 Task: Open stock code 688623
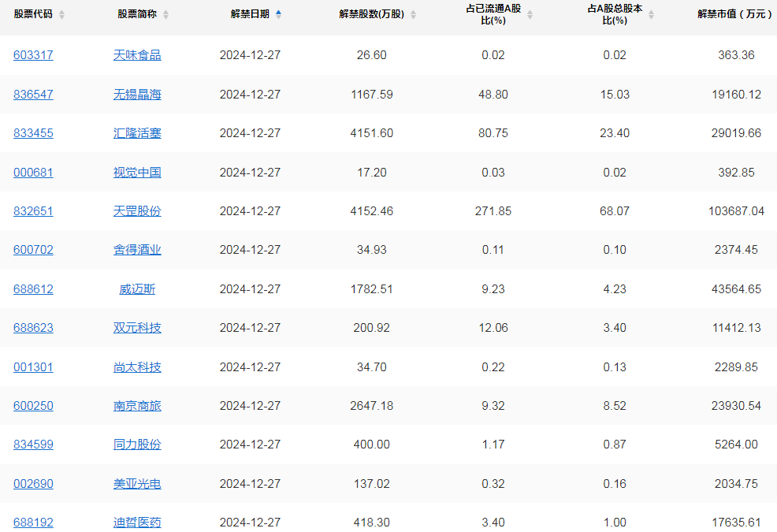click(x=33, y=328)
